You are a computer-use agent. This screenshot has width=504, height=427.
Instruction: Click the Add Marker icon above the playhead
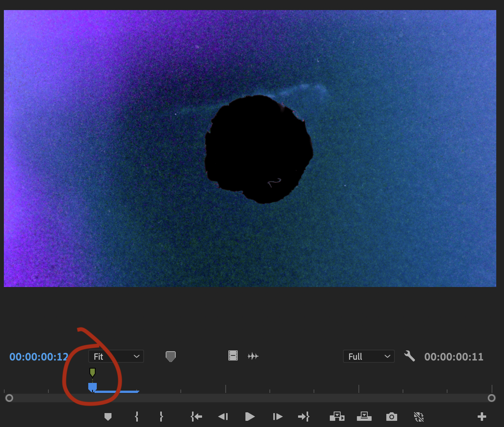(108, 417)
